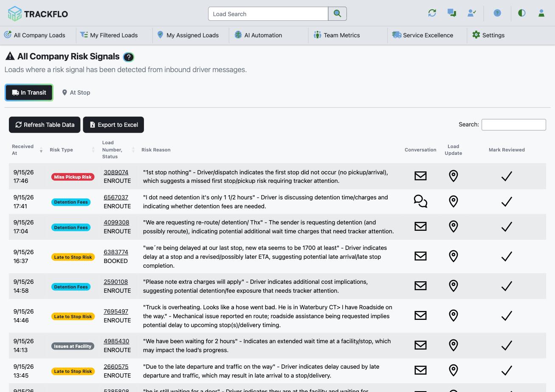Click the refresh arrows icon in header
The height and width of the screenshot is (392, 555).
tap(432, 13)
